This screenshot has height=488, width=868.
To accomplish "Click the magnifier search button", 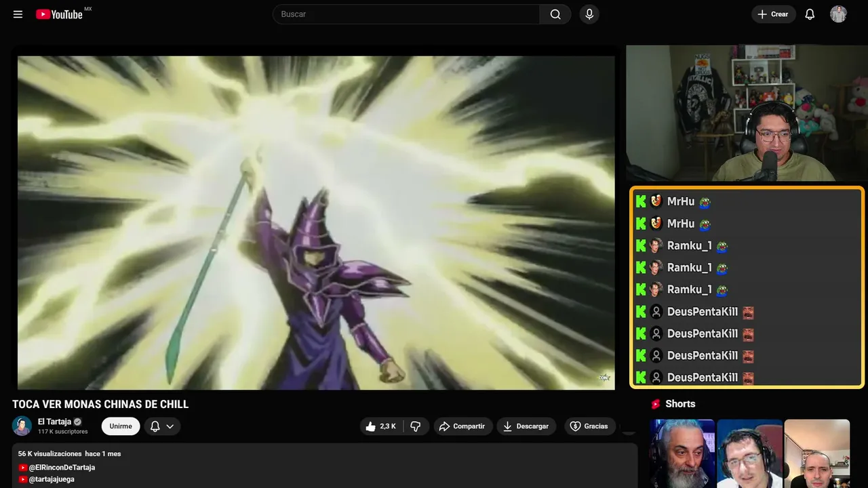I will click(x=555, y=14).
